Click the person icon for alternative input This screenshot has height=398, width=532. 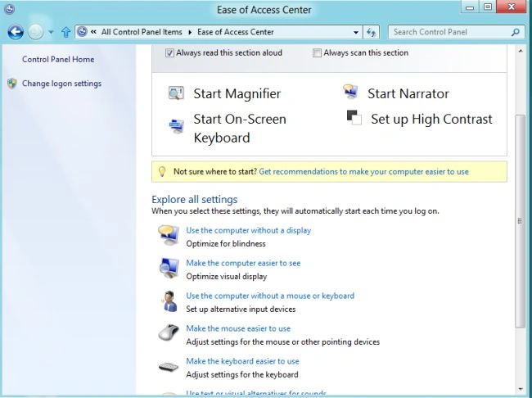pyautogui.click(x=169, y=301)
